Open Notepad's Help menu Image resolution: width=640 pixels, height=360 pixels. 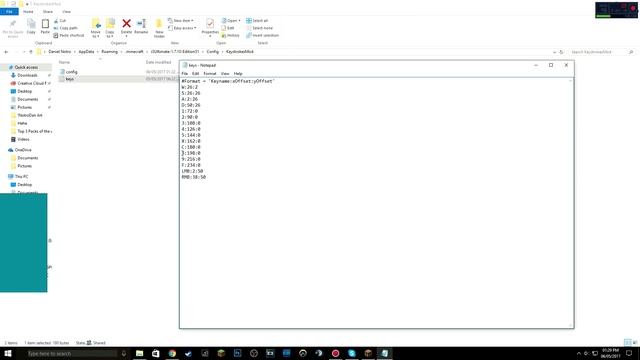(238, 73)
